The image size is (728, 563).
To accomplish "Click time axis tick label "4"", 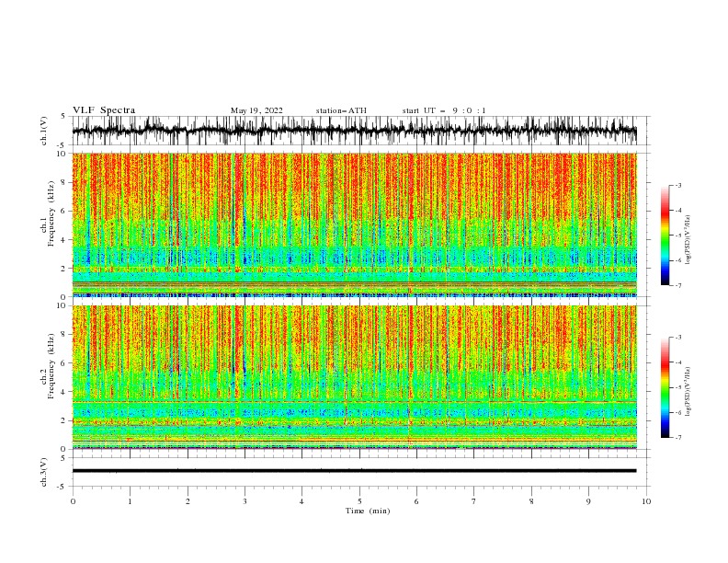I will [301, 501].
